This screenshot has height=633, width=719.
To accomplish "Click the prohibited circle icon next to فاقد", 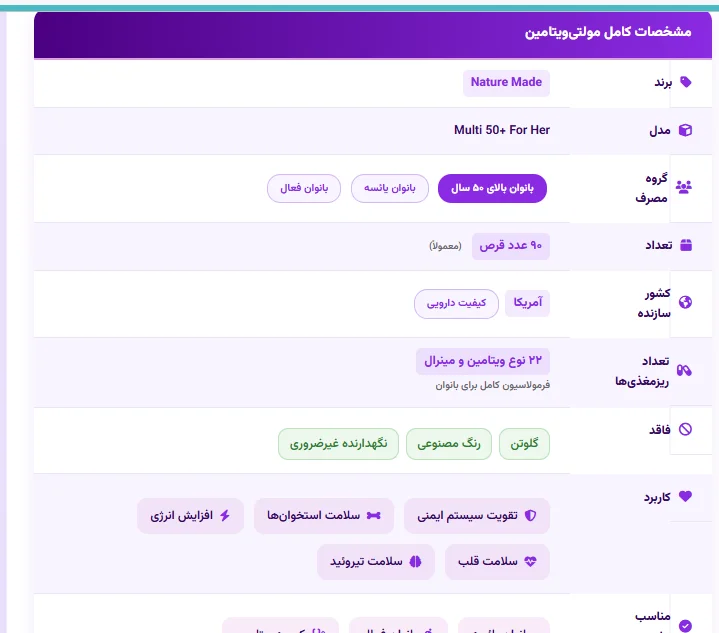I will pos(686,429).
